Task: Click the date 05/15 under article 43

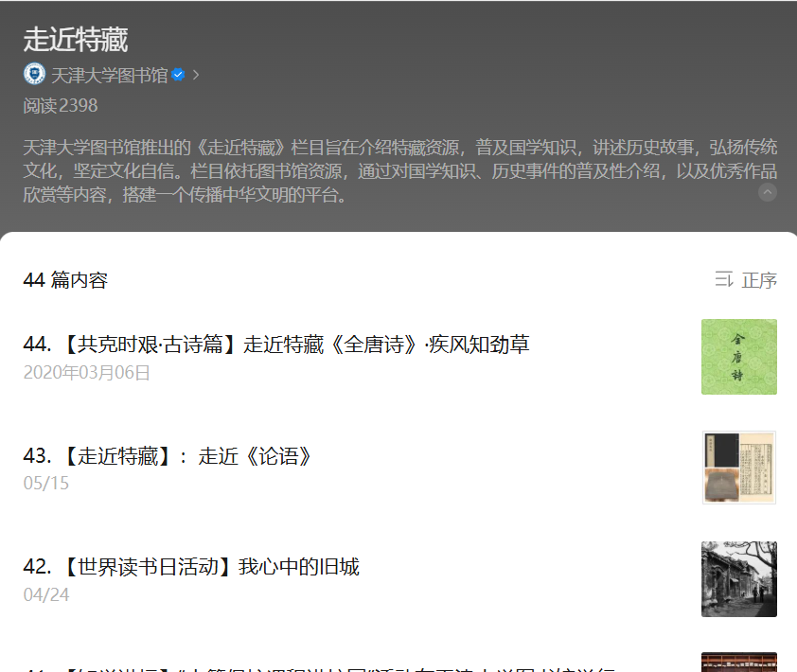Action: coord(46,483)
